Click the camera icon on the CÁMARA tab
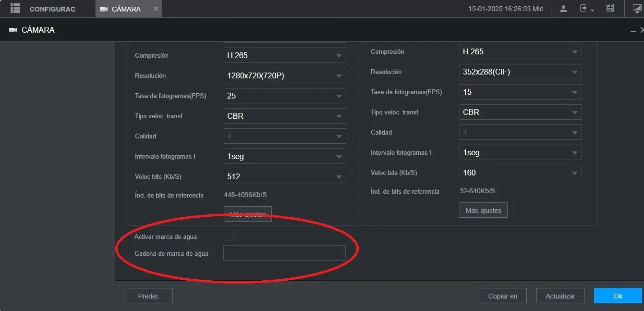Screen dimensions: 644x311 tap(104, 9)
